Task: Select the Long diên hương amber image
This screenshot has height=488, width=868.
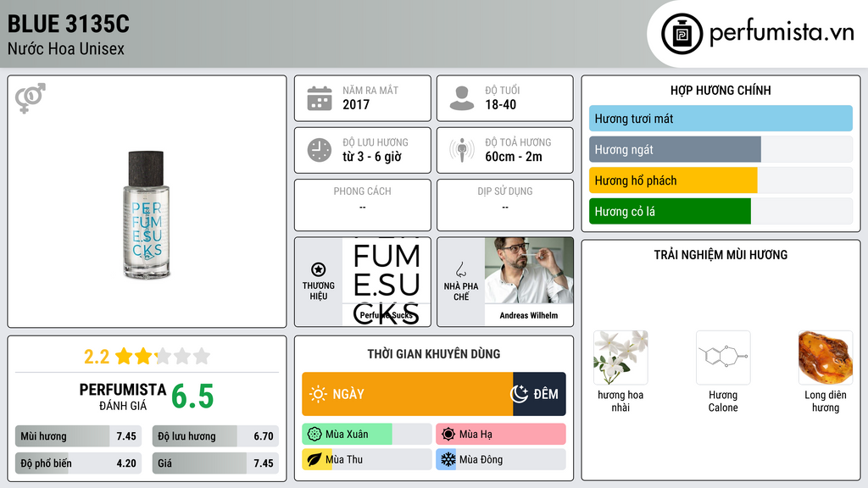Action: coord(826,358)
